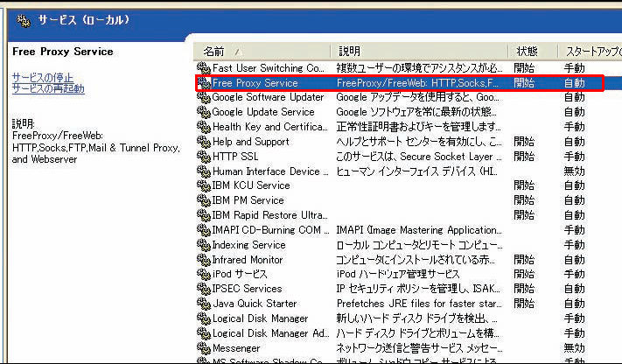Select Logical Disk Manager service name
Screen dimensions: 622x364
[x=260, y=318]
